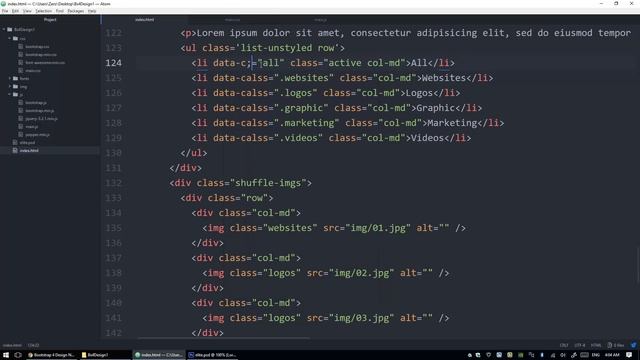Click the Bluetooth tray icon

pyautogui.click(x=542, y=355)
